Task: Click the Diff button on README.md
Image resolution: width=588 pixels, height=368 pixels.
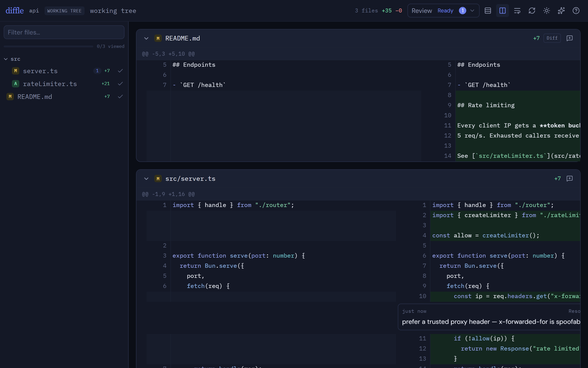Action: [x=552, y=38]
